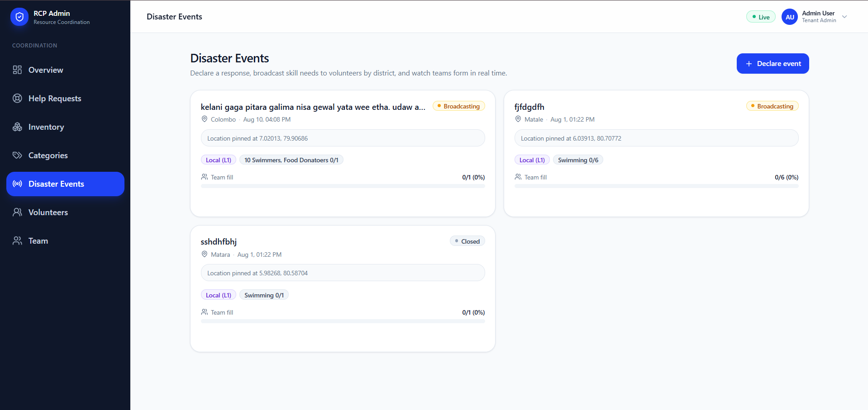Click the Swimming 0/1 skill tag
This screenshot has width=868, height=410.
click(264, 295)
